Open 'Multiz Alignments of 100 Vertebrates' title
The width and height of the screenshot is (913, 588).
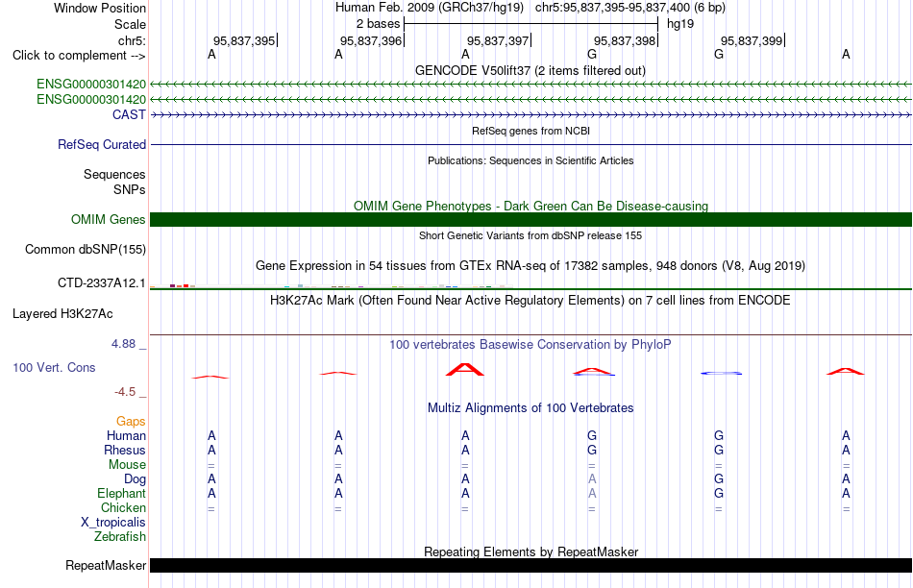coord(531,408)
